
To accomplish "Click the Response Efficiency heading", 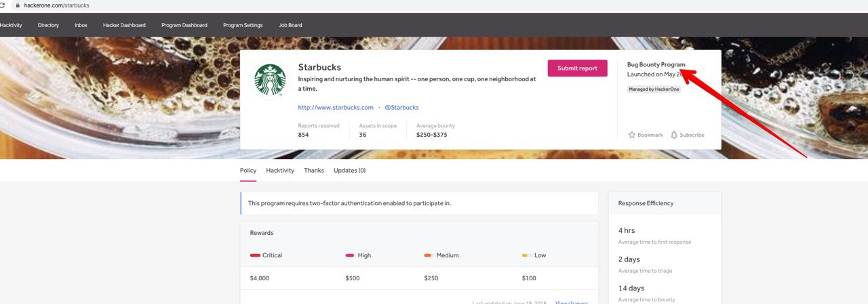I will (x=646, y=203).
